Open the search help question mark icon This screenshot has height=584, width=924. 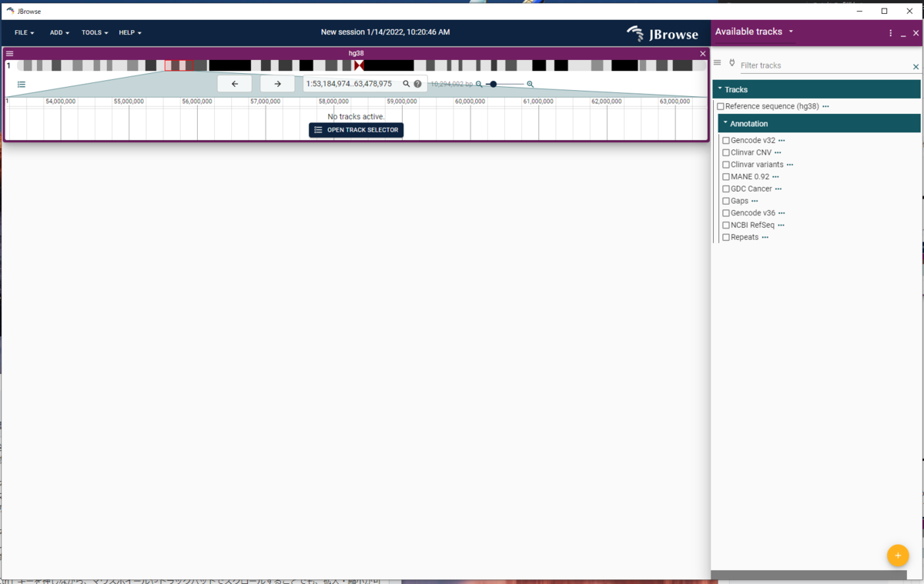418,84
